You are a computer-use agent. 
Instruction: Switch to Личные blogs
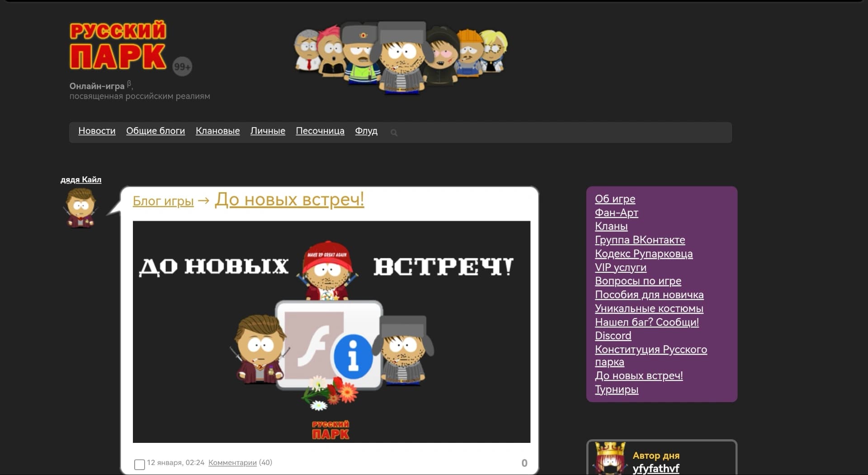[268, 131]
